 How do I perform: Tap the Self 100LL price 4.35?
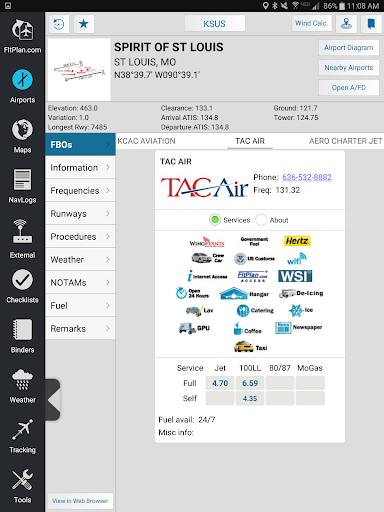[250, 398]
